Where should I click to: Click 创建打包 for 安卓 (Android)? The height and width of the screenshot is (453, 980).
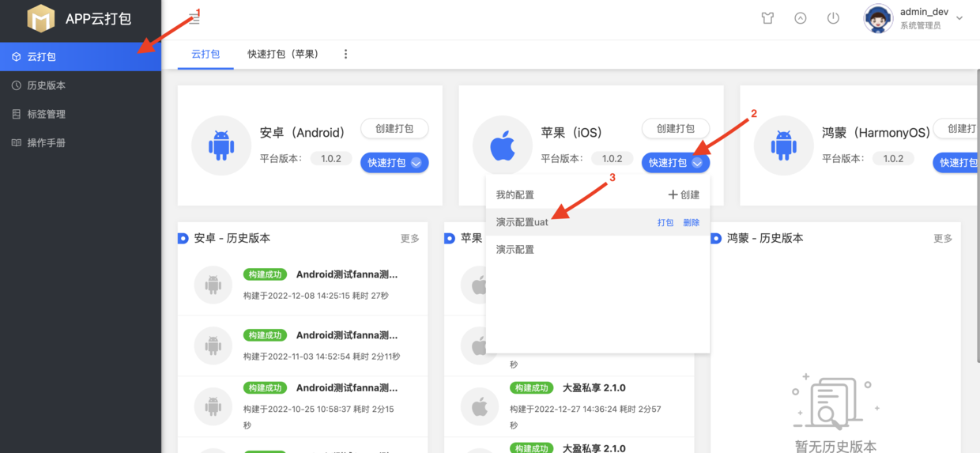[394, 129]
